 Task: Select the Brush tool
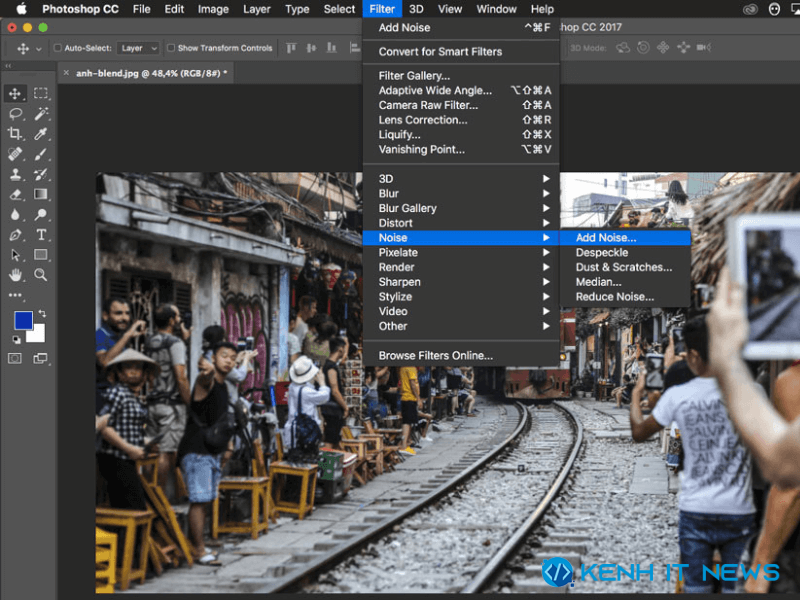pos(41,154)
